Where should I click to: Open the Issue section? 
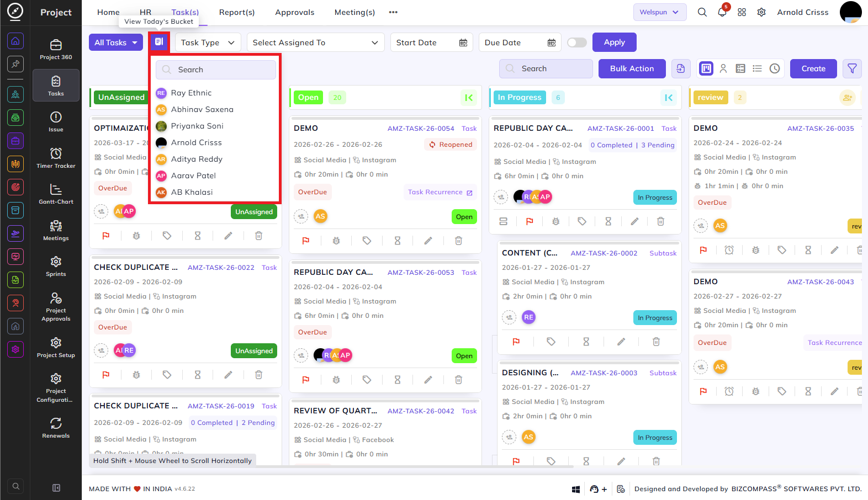tap(56, 122)
